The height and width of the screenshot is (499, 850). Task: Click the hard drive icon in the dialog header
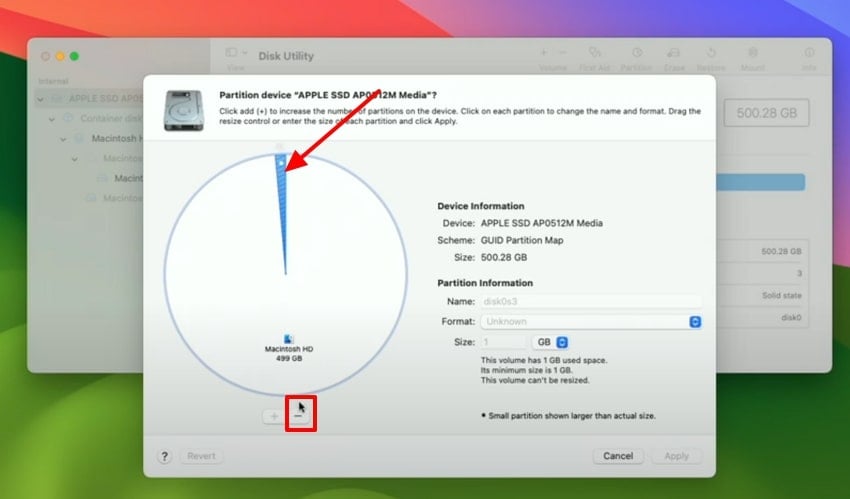pos(184,111)
